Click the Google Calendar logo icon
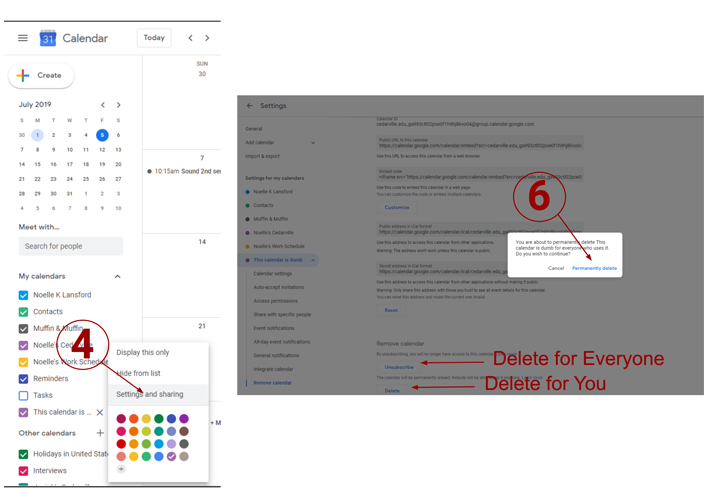Viewport: 704px width, 504px height. pos(48,38)
